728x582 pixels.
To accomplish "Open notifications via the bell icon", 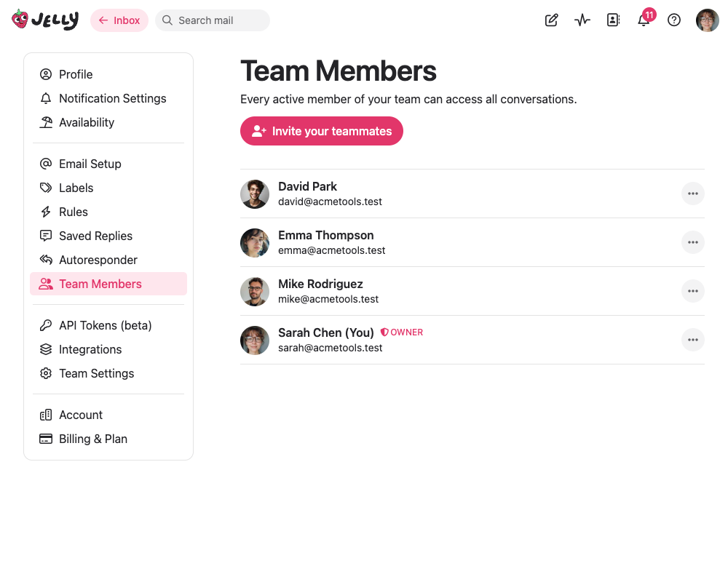I will coord(643,21).
